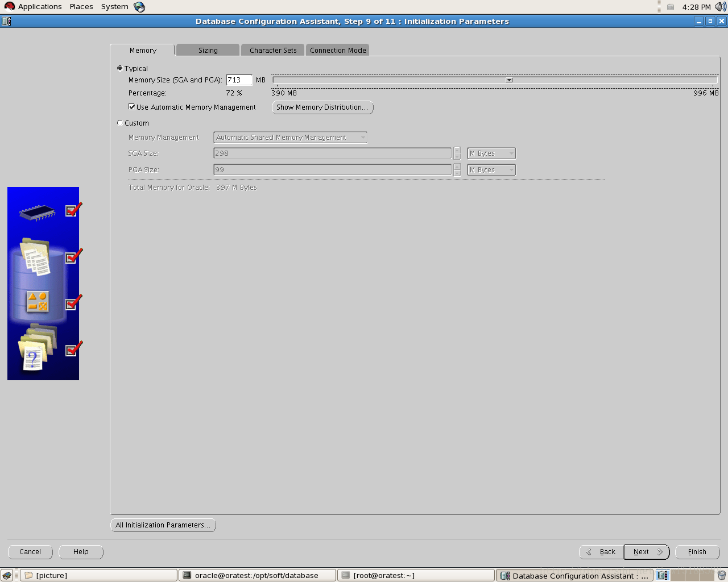
Task: Click the Cancel button
Action: 30,552
